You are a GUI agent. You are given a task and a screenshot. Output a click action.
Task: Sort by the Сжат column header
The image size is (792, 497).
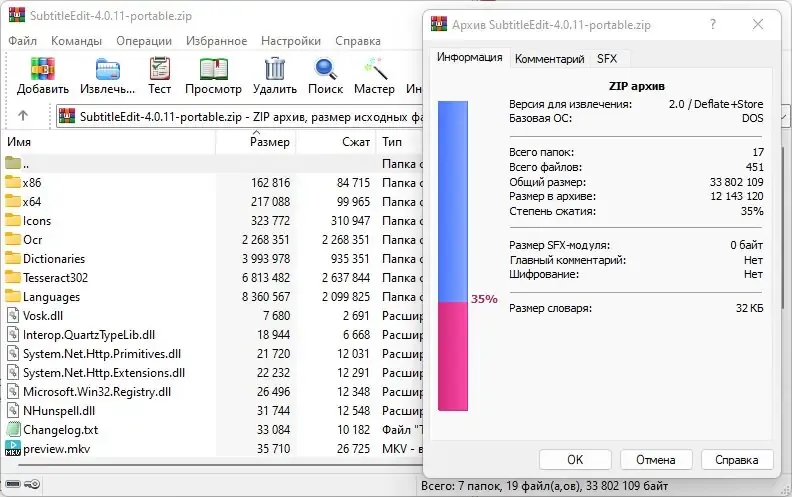[336, 142]
